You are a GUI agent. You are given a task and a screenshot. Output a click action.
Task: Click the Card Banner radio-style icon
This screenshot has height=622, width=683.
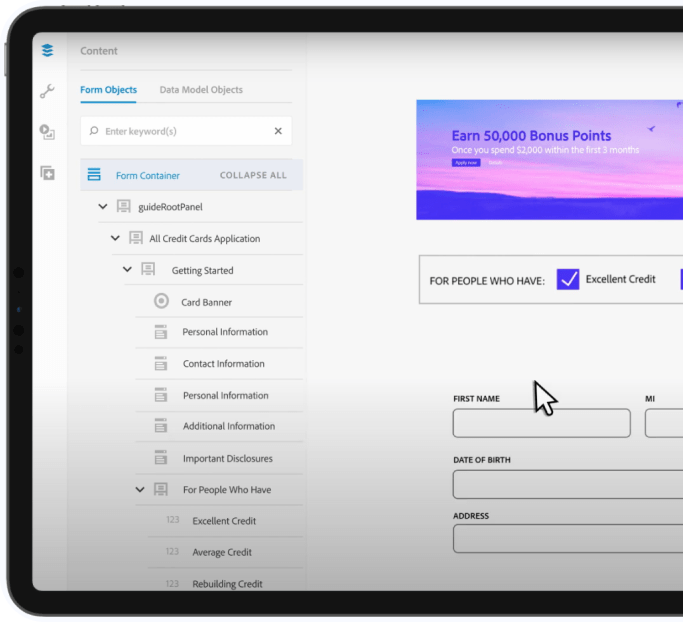tap(161, 301)
